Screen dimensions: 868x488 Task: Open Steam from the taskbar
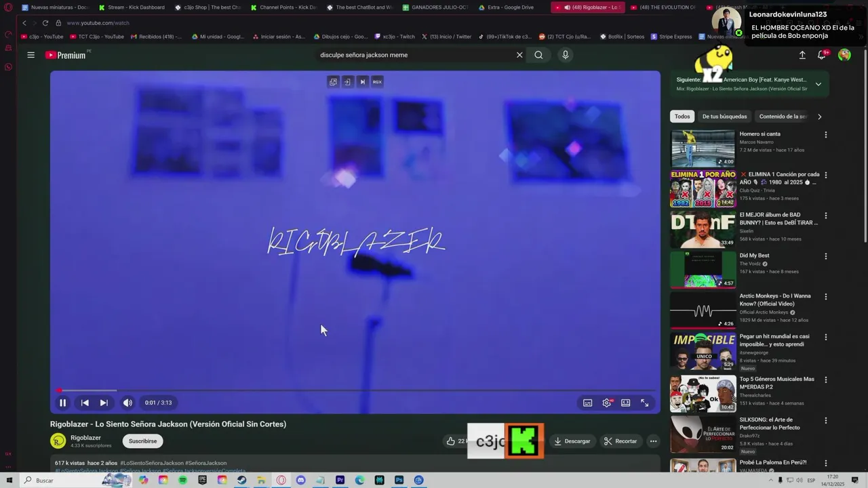tap(242, 480)
